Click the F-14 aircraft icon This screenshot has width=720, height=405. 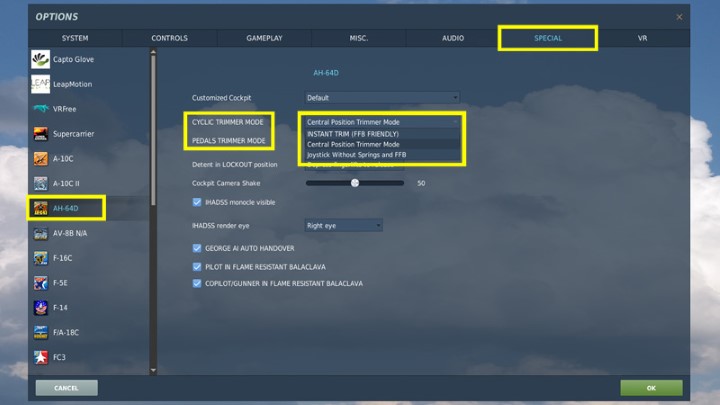[40, 308]
